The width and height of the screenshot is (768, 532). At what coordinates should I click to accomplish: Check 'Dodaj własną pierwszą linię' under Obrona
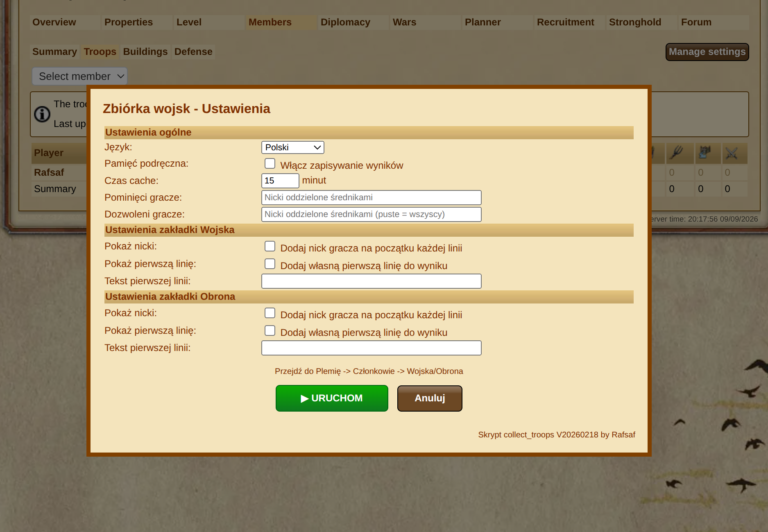click(270, 331)
